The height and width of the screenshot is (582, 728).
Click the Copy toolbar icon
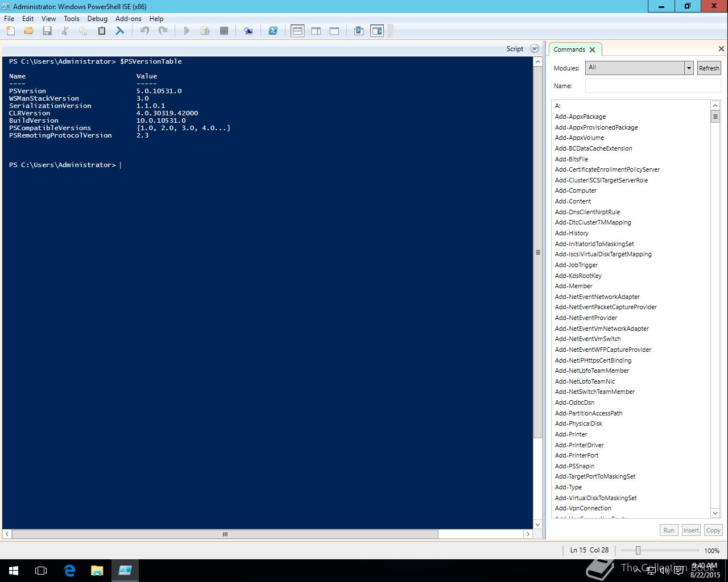[84, 31]
